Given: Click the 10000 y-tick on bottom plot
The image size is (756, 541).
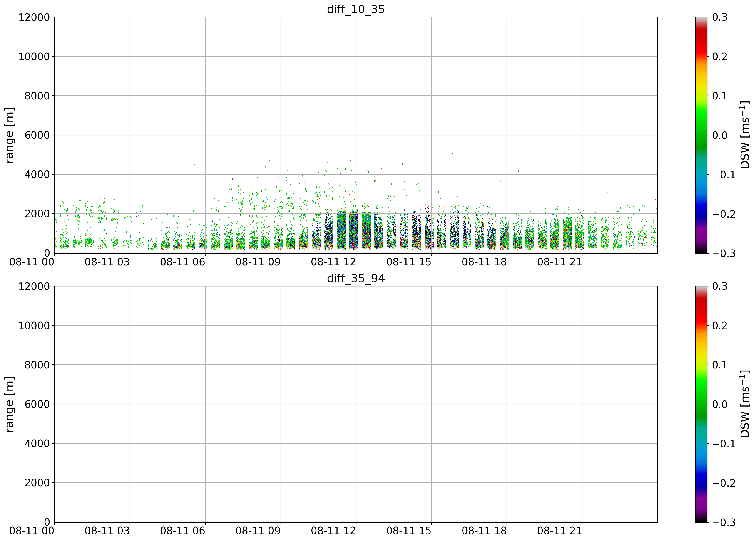Looking at the screenshot, I should (34, 326).
